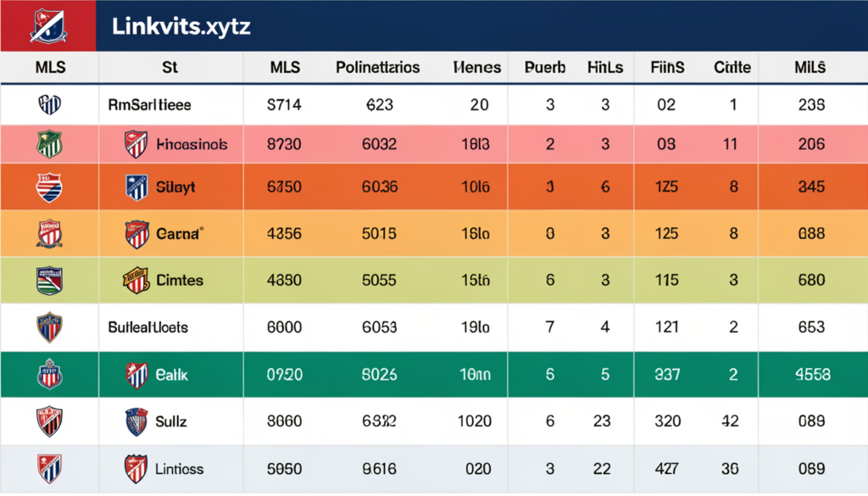The image size is (868, 496).
Task: Click the Puerb column header
Action: point(545,67)
